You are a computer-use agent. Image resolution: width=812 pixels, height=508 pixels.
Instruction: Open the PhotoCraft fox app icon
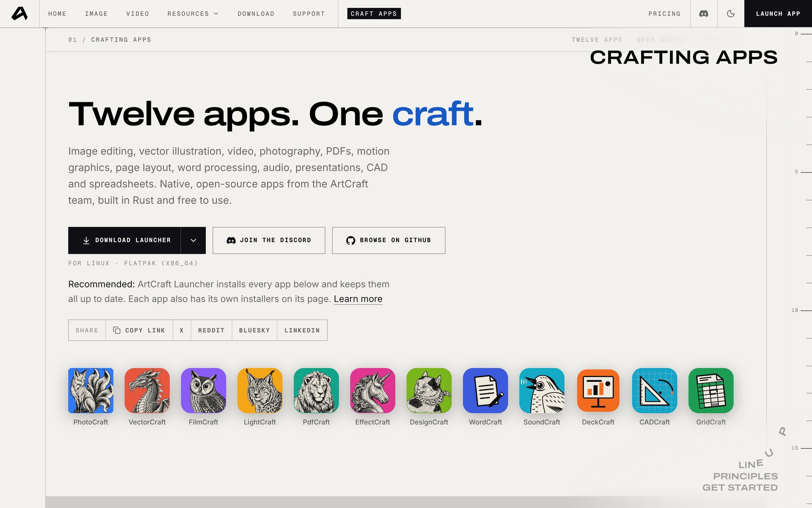(91, 390)
